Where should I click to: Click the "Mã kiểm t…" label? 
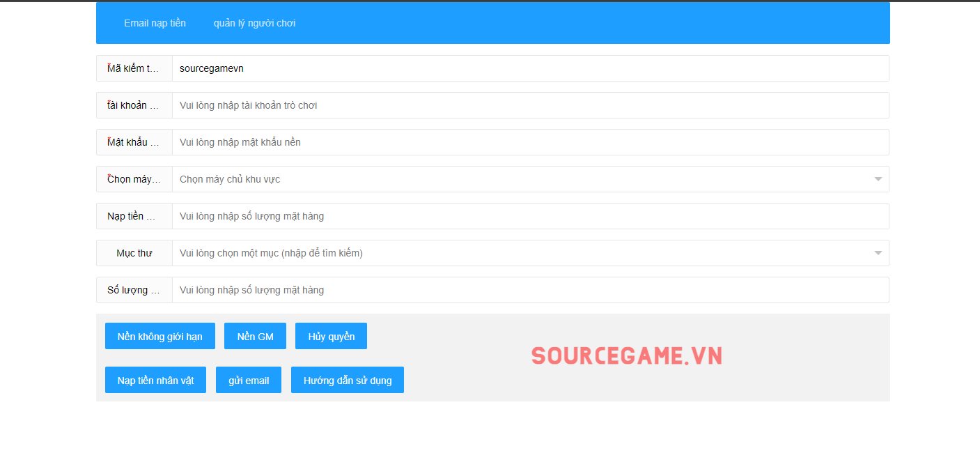(x=134, y=68)
